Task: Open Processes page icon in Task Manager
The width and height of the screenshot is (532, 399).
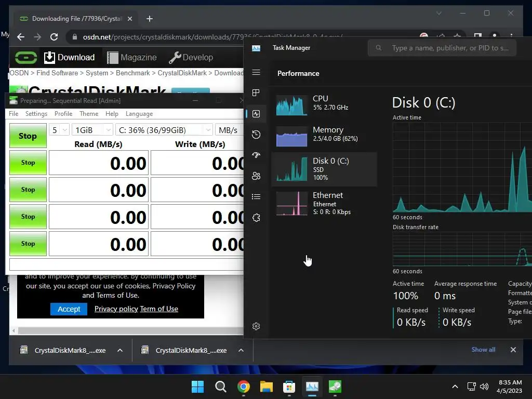Action: coord(256,92)
